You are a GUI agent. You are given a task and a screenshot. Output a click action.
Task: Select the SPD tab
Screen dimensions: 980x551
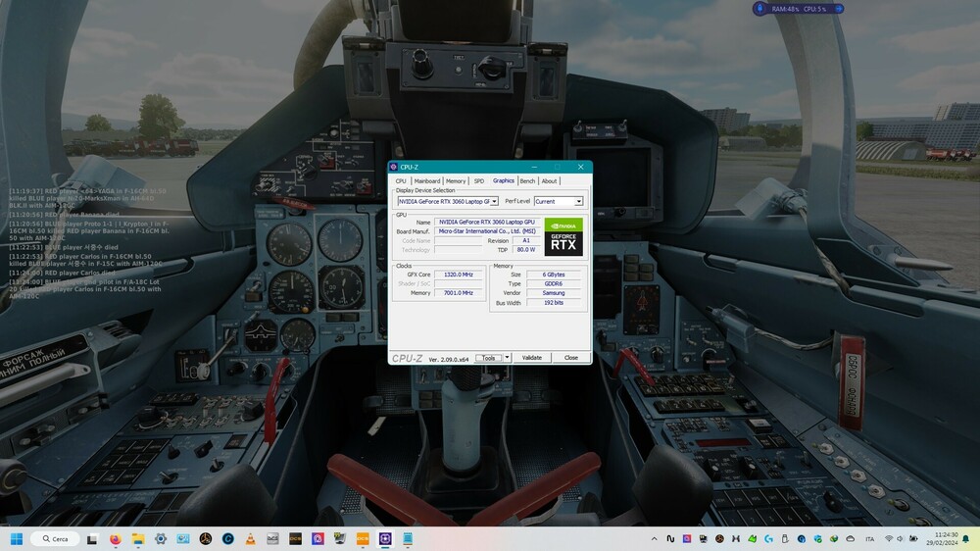click(x=479, y=180)
